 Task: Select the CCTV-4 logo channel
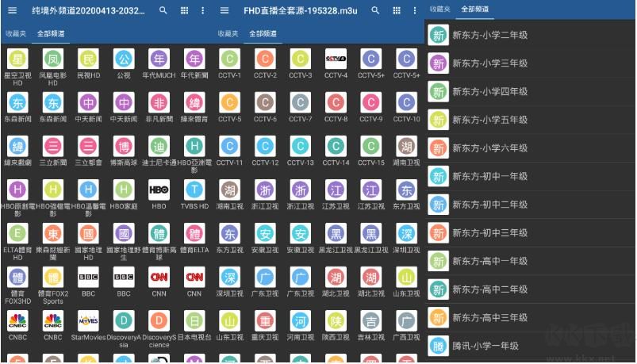336,63
